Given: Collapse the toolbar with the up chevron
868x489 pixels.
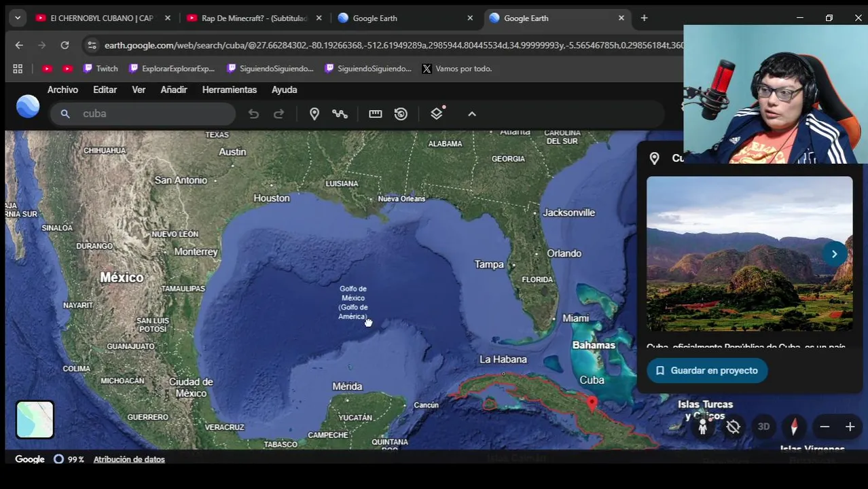Looking at the screenshot, I should coord(472,113).
